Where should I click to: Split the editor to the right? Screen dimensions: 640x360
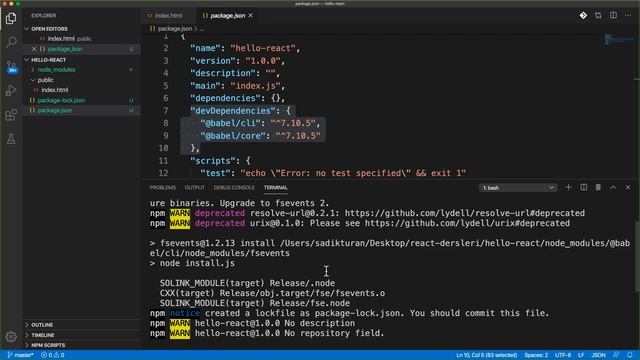point(613,16)
